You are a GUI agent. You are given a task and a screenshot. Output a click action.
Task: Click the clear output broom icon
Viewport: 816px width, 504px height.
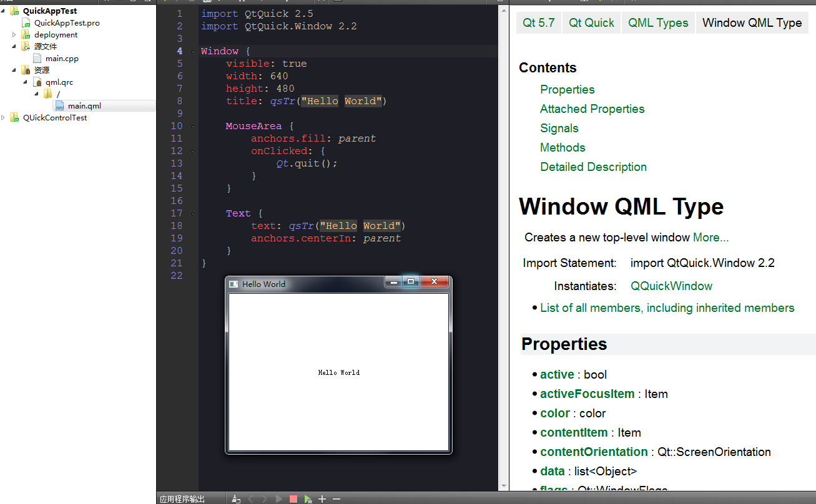pyautogui.click(x=235, y=499)
